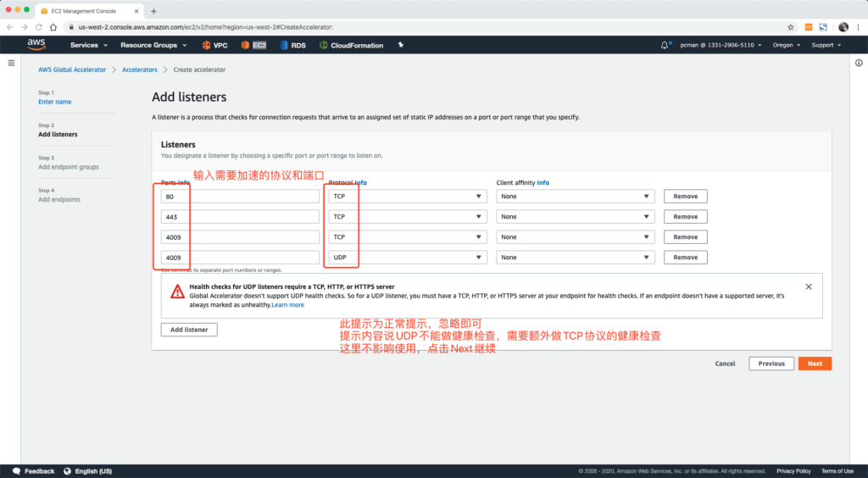The image size is (868, 478).
Task: Open the notifications bell
Action: pos(665,45)
